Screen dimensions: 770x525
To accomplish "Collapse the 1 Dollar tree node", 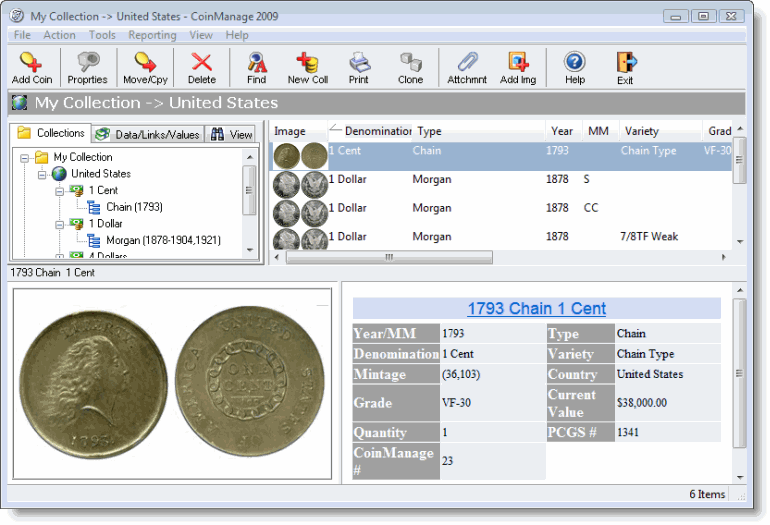I will click(59, 225).
